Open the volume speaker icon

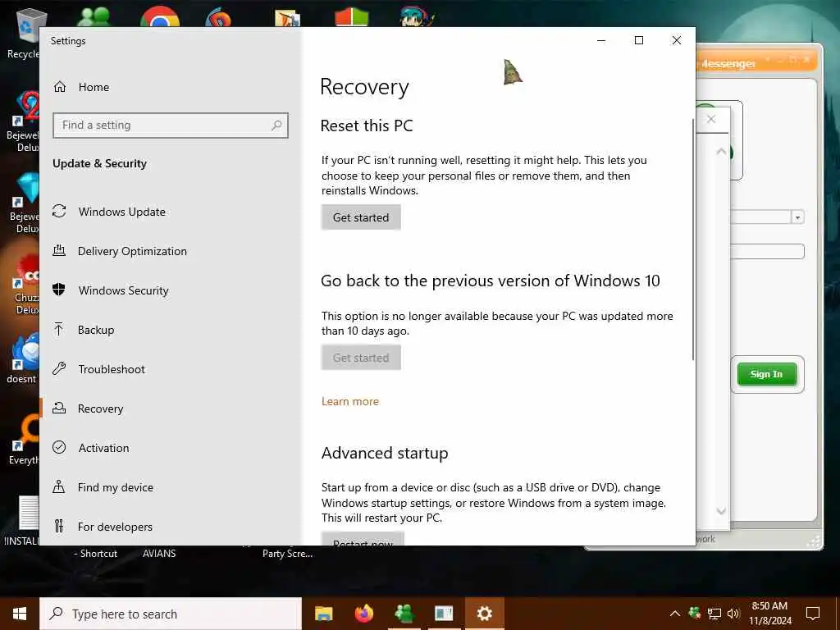(733, 614)
